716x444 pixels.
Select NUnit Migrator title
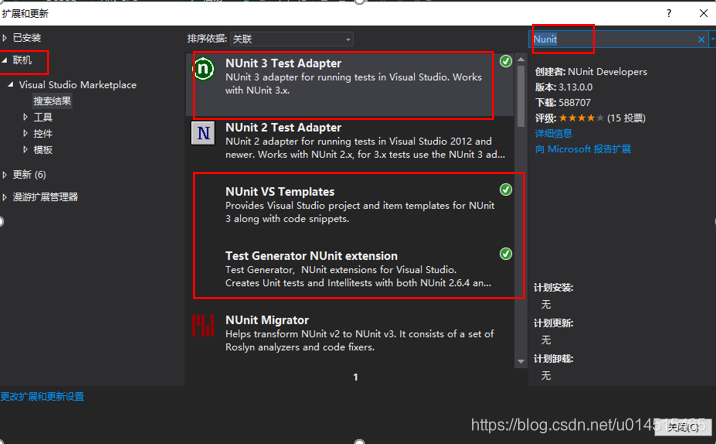[267, 320]
